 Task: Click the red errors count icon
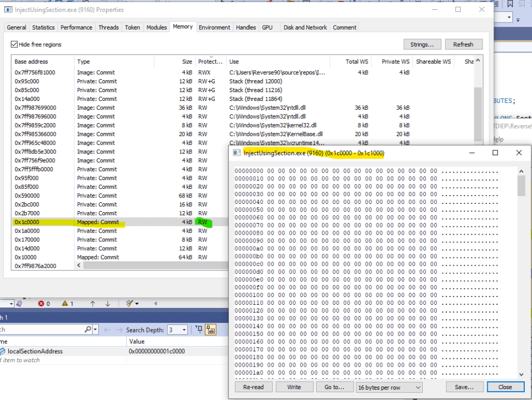41,304
